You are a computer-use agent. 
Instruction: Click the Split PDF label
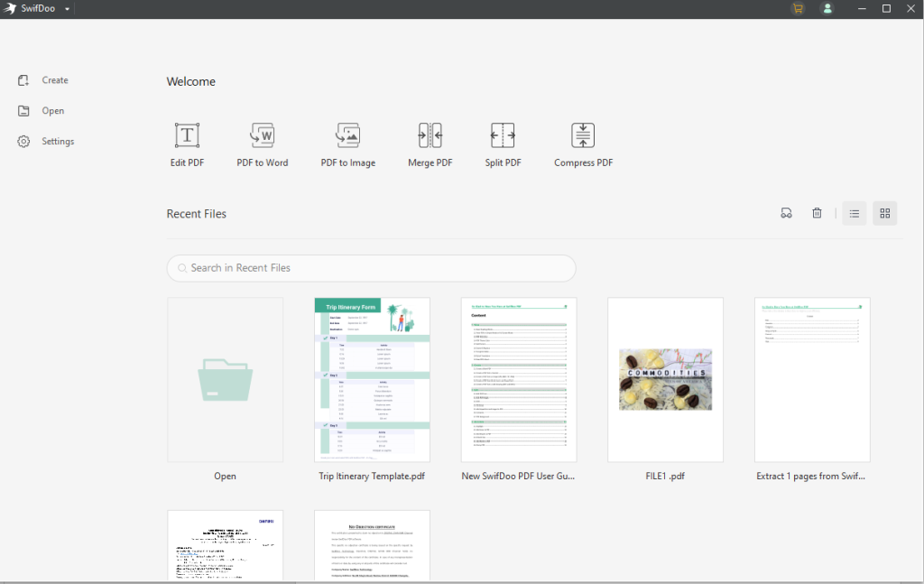pyautogui.click(x=503, y=162)
